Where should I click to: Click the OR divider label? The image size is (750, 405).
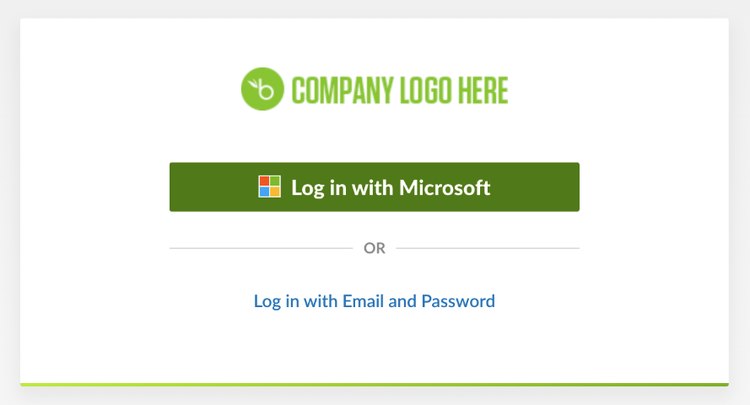pyautogui.click(x=375, y=248)
